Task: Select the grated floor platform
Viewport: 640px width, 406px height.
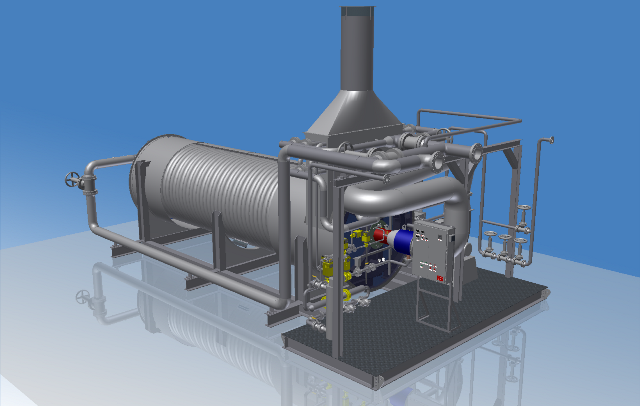Action: pyautogui.click(x=416, y=324)
